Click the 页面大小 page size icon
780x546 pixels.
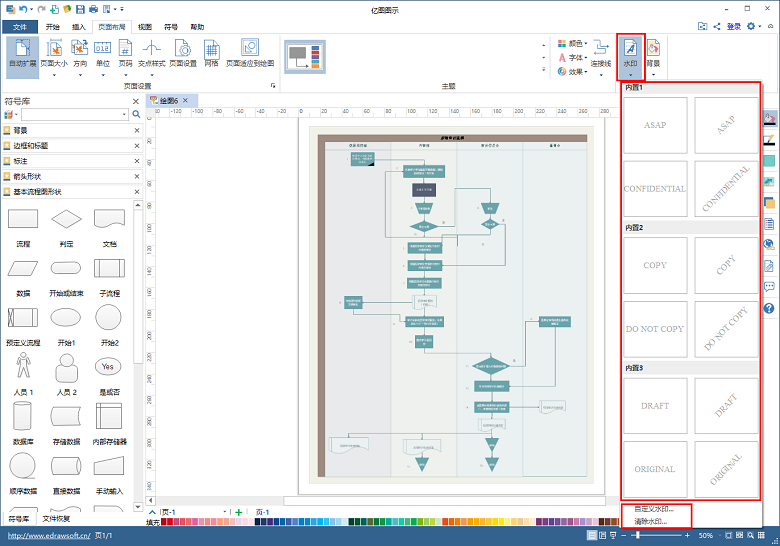pos(54,56)
